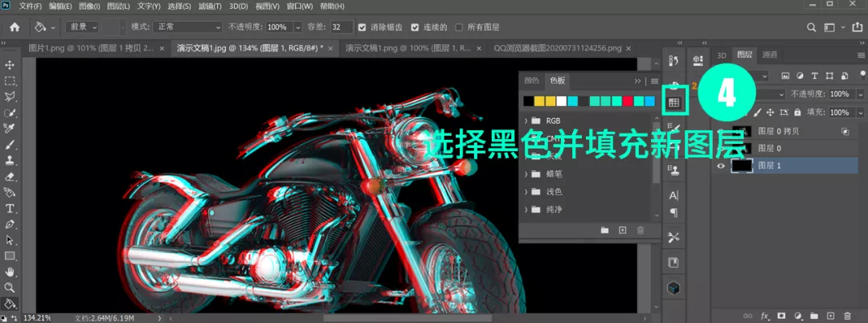The image size is (868, 323).
Task: Hide 图层 1 using eye icon
Action: [721, 166]
